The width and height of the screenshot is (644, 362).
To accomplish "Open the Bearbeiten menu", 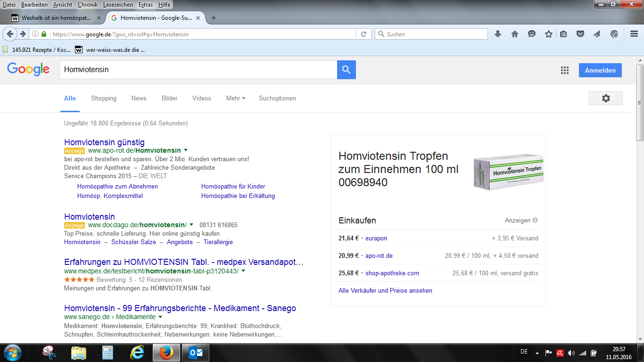I will click(x=34, y=4).
